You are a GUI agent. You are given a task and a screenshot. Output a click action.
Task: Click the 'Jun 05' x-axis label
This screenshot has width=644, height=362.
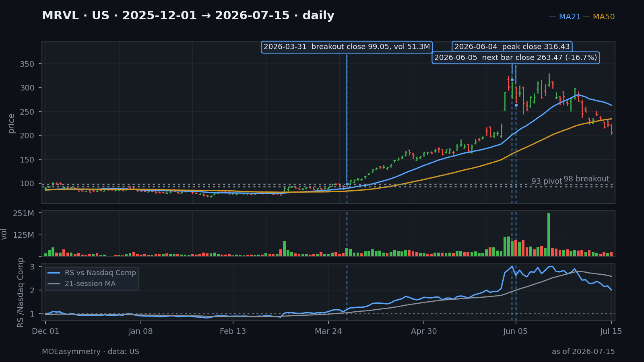coord(516,331)
